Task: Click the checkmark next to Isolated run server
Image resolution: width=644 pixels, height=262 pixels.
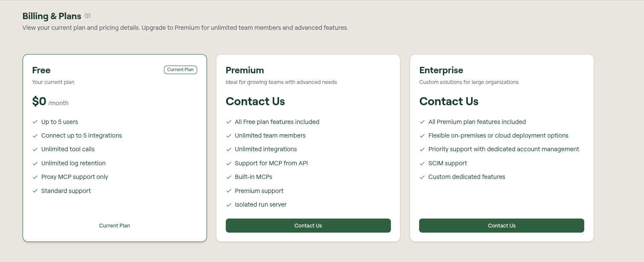Action: (x=229, y=204)
